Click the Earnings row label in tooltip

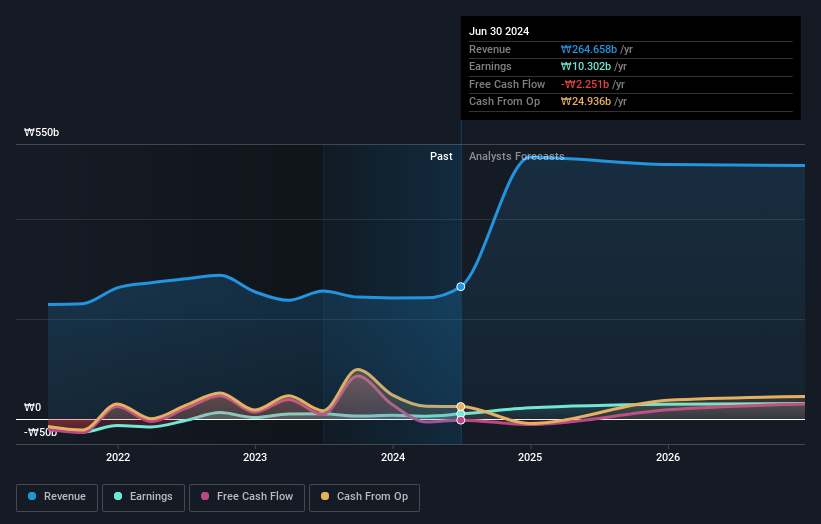point(490,66)
